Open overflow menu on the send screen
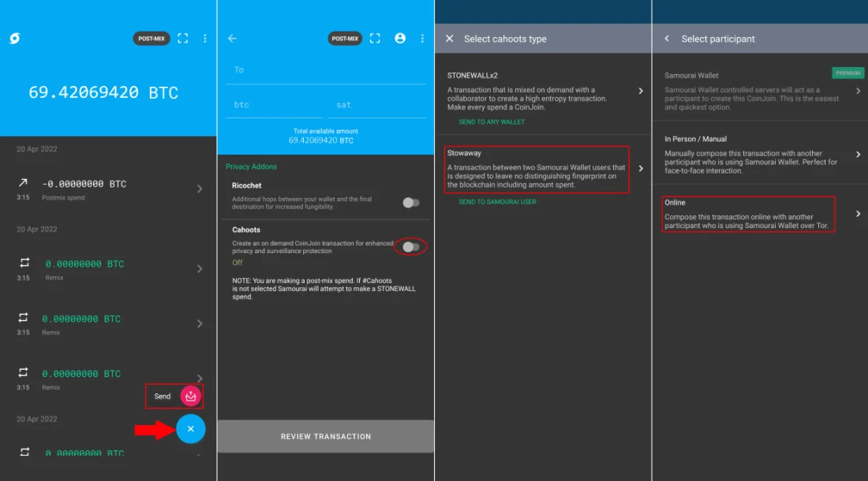 point(422,39)
